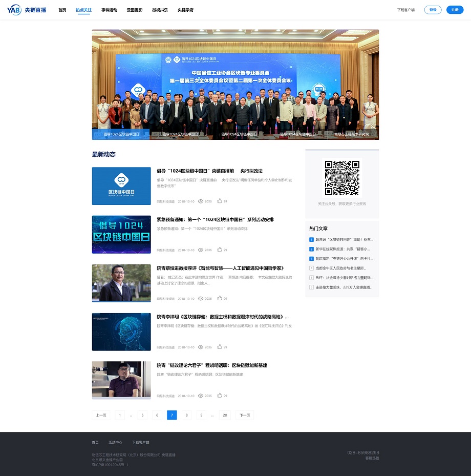Go to 首页 in the top navigation
The height and width of the screenshot is (476, 471).
click(62, 10)
